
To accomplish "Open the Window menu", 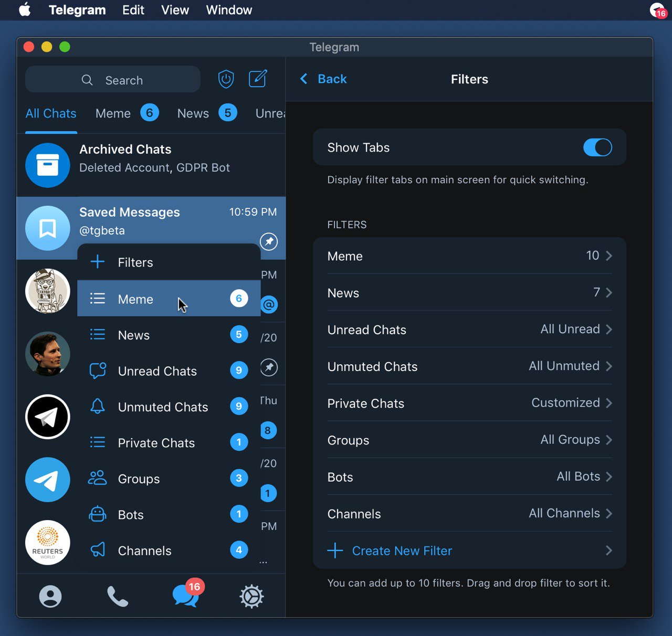I will tap(229, 10).
